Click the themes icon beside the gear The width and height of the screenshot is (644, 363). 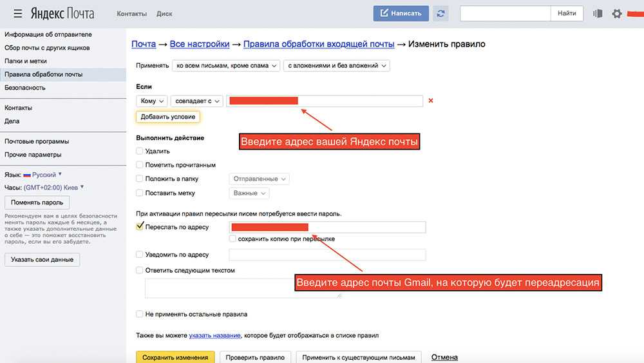coord(598,14)
